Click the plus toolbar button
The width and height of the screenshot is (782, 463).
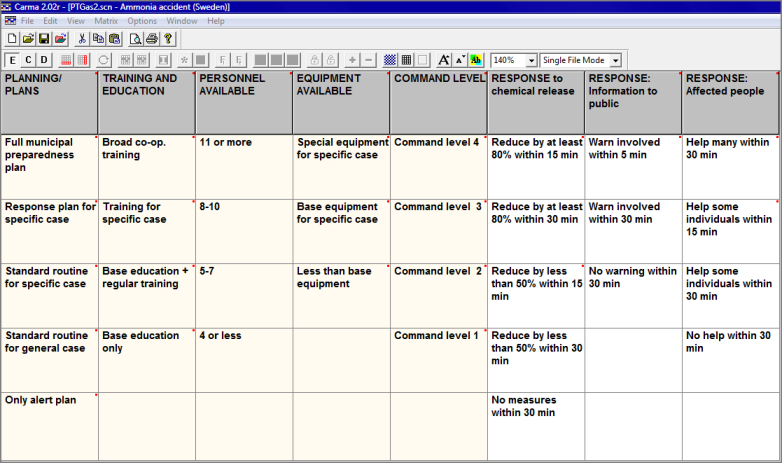pyautogui.click(x=352, y=60)
